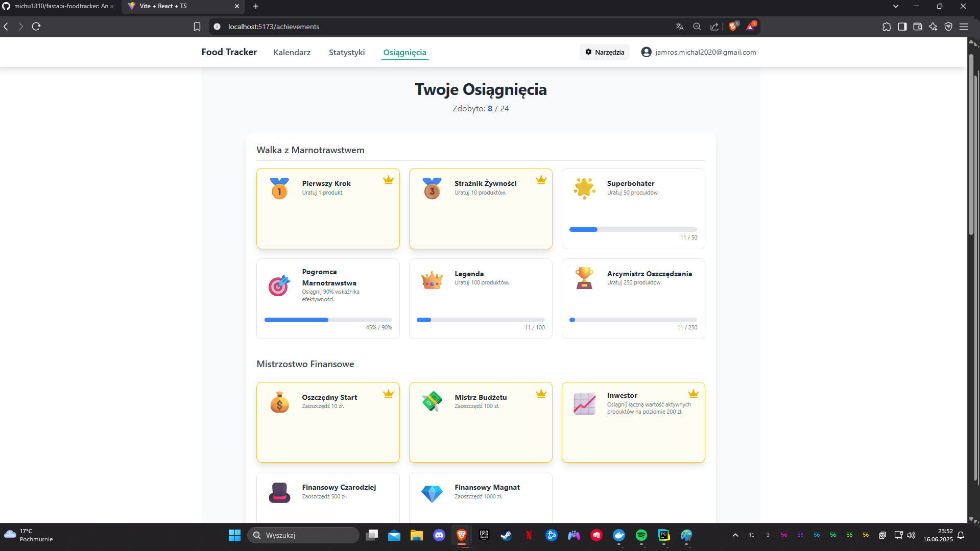Click the jamros.michal2020@gmail.com account link
The image size is (980, 551).
pyautogui.click(x=705, y=52)
